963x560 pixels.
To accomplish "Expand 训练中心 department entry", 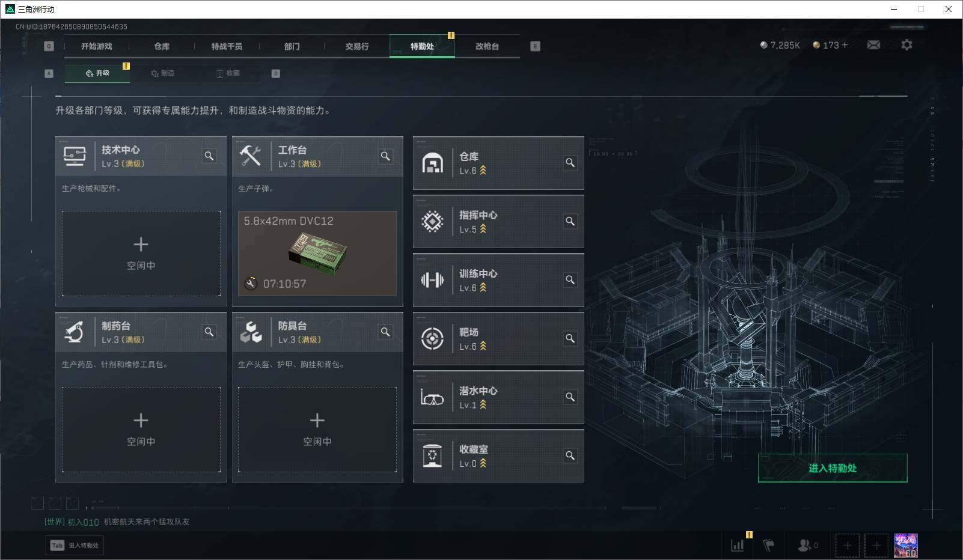I will [x=498, y=280].
